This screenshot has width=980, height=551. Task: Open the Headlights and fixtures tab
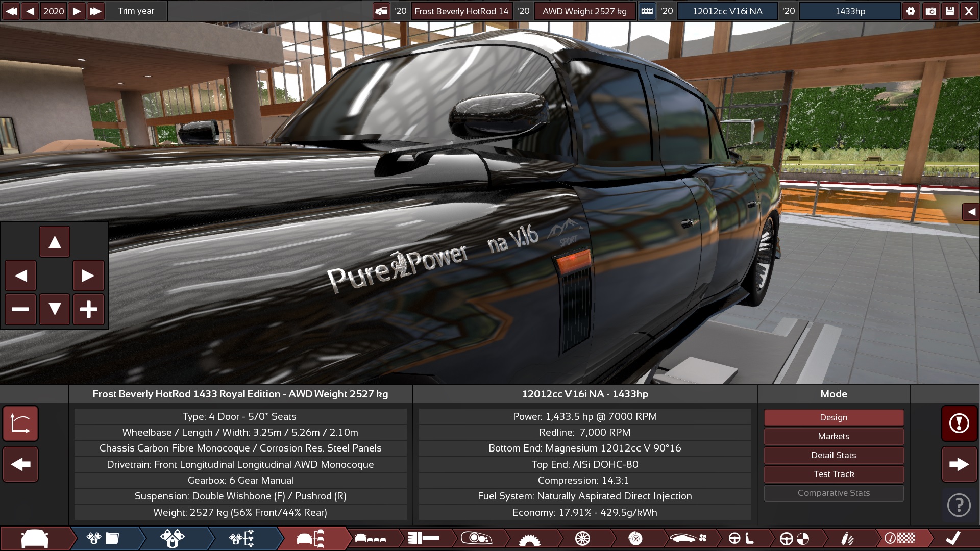click(477, 538)
